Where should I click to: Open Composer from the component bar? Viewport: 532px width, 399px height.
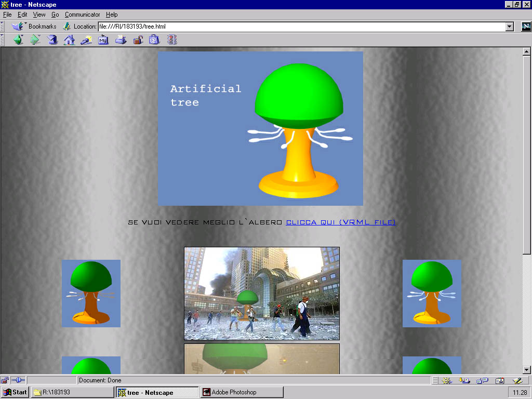(x=517, y=381)
